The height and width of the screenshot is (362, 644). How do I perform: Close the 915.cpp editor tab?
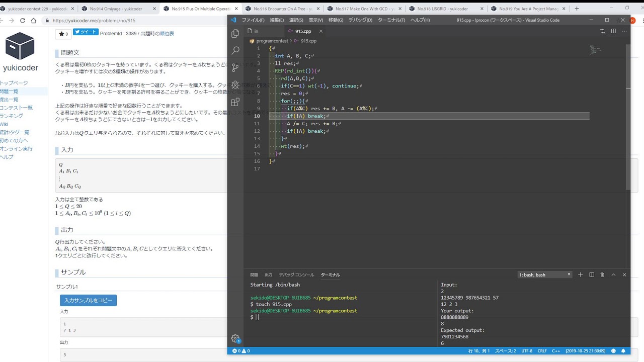321,31
